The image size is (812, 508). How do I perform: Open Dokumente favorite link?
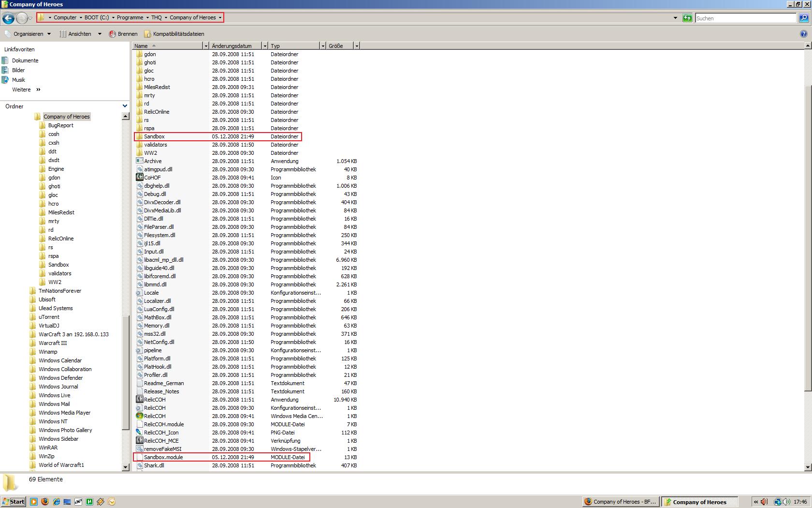[25, 60]
